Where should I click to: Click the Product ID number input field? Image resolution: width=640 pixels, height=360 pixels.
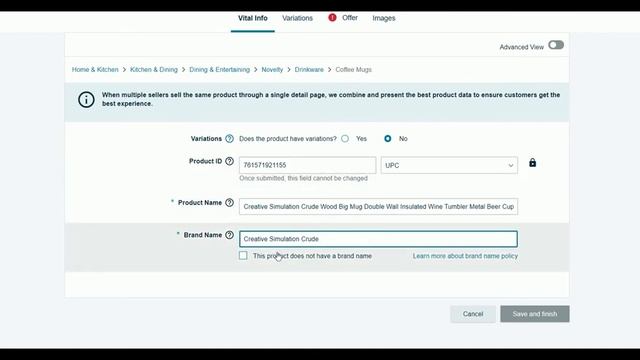pyautogui.click(x=308, y=165)
